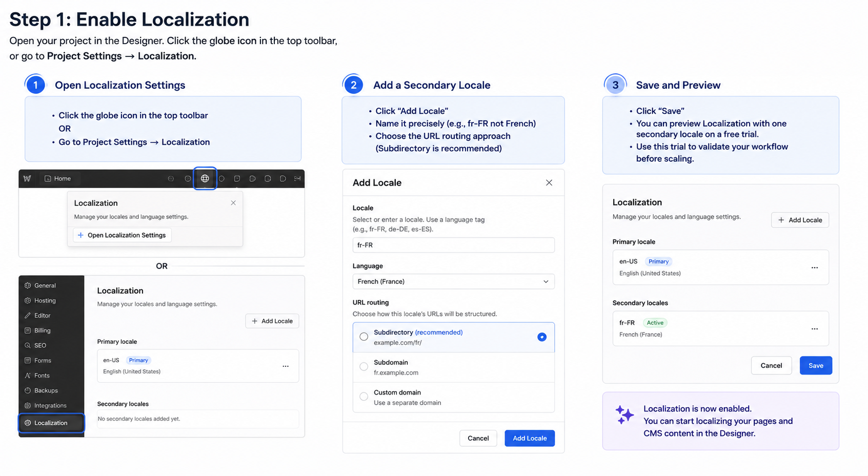The width and height of the screenshot is (868, 476).
Task: Click Open Localization Settings button
Action: [x=122, y=235]
